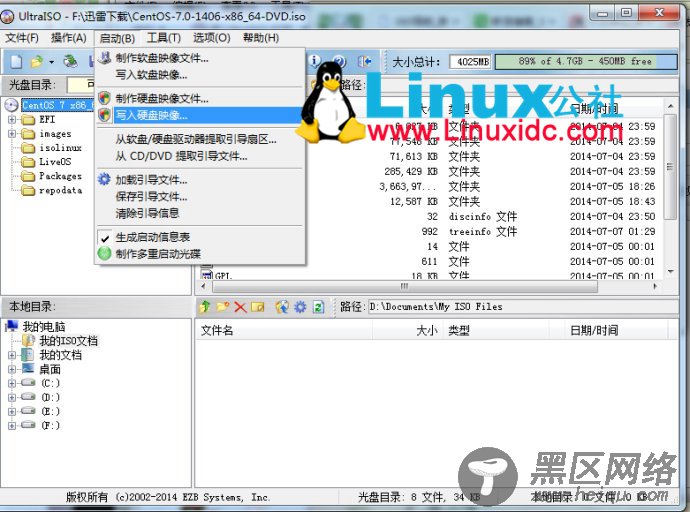Click the New folder icon in local toolbar
Image resolution: width=690 pixels, height=512 pixels.
223,307
